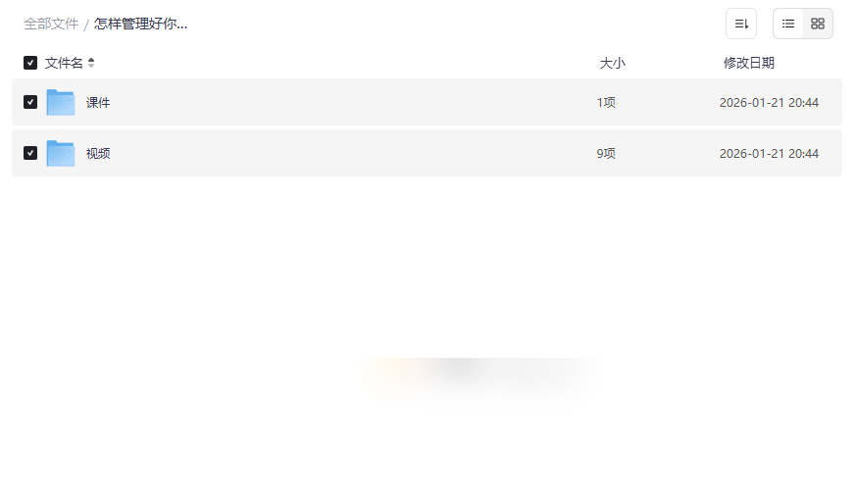Viewport: 857px width, 504px height.
Task: Switch to list view layout
Action: coord(788,24)
